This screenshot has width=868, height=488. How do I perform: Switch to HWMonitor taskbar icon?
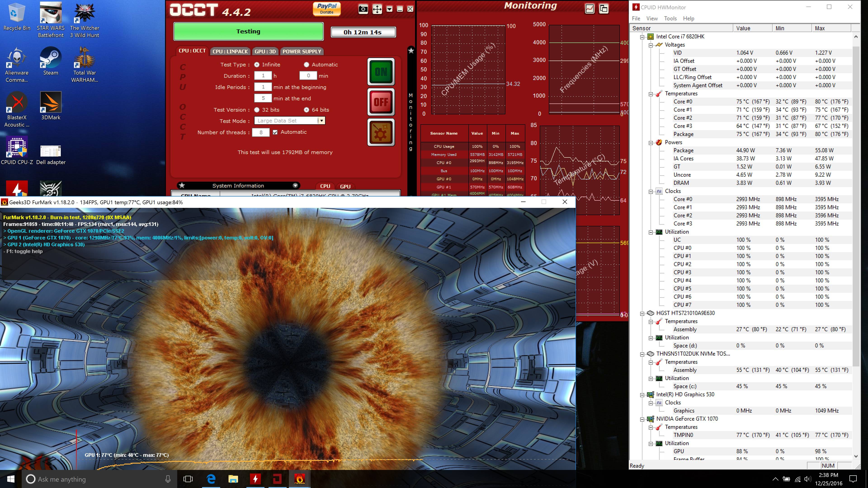click(255, 479)
